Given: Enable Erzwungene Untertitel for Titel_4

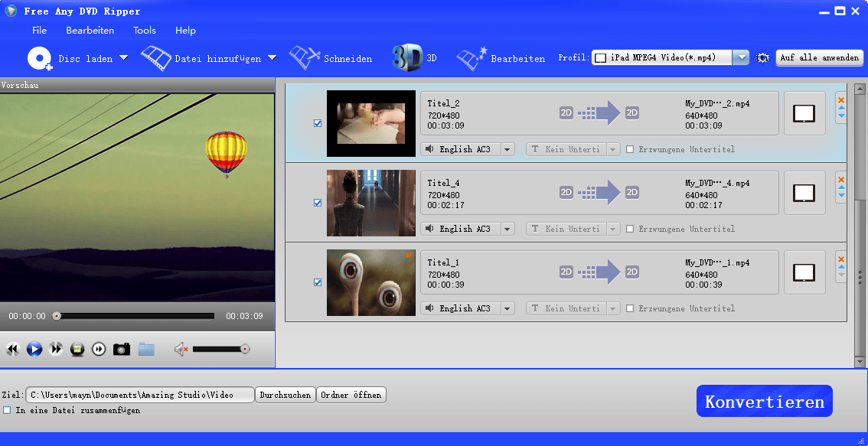Looking at the screenshot, I should pos(630,229).
